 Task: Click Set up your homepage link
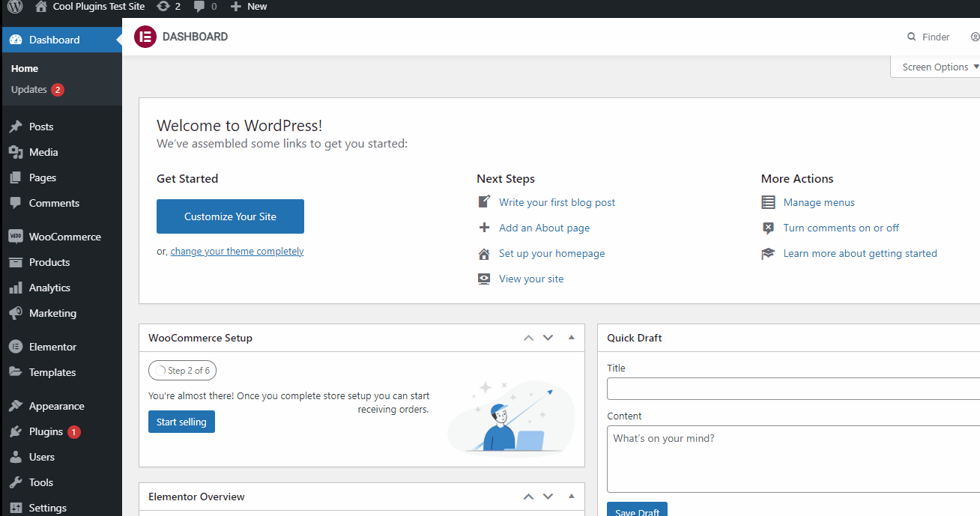point(551,253)
